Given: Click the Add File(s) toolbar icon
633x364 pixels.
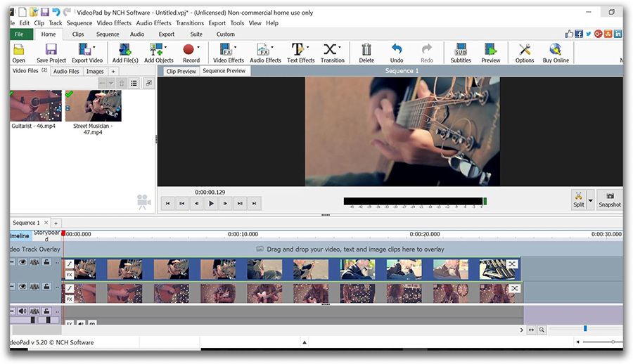Looking at the screenshot, I should (124, 50).
